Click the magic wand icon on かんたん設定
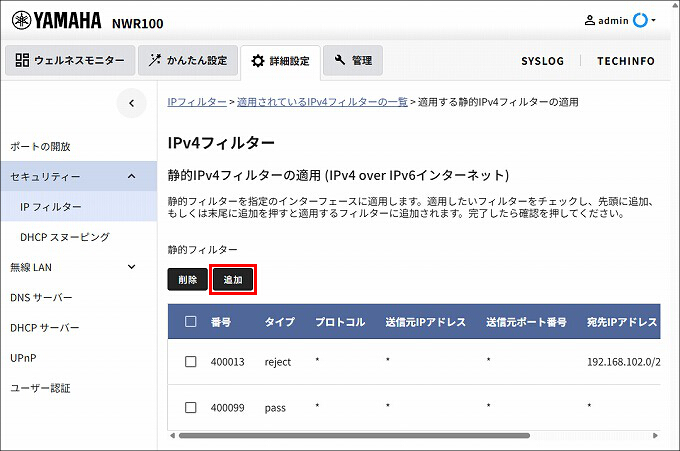Image resolution: width=680 pixels, height=451 pixels. click(x=154, y=60)
